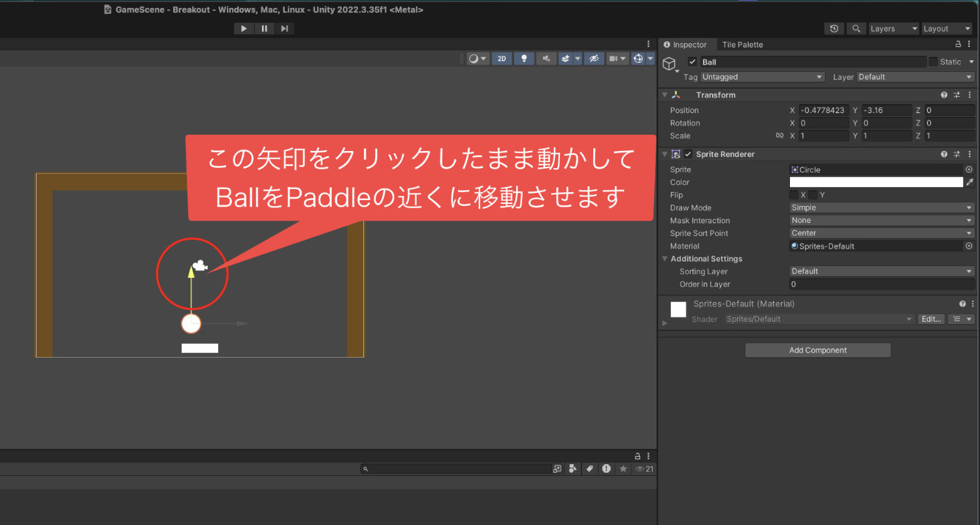Click Search by Type filter icon

573,469
